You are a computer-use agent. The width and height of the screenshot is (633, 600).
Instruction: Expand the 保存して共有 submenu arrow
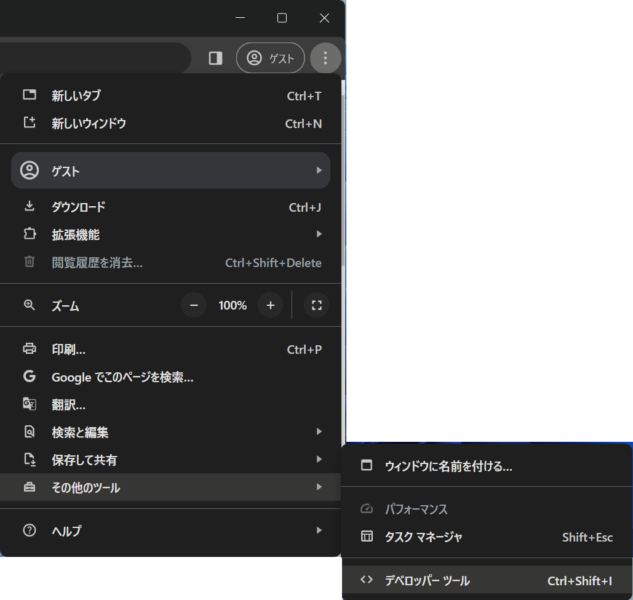tap(319, 459)
